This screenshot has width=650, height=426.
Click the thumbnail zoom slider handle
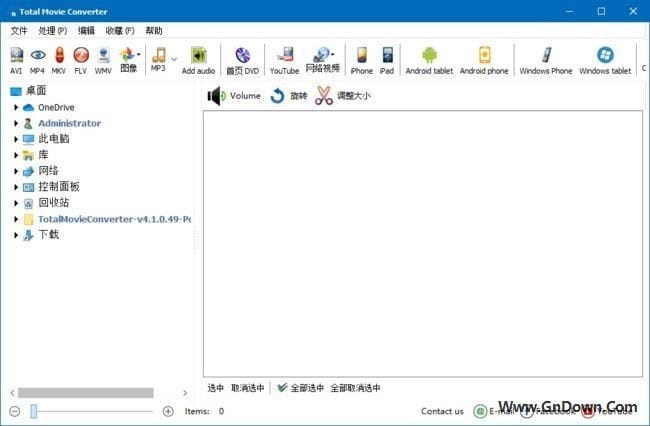pyautogui.click(x=34, y=411)
